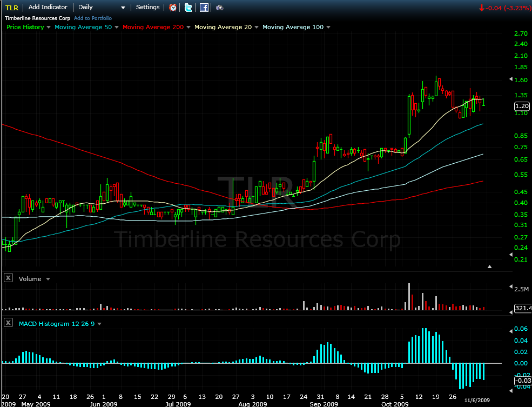Click the TLR ticker symbol
The width and height of the screenshot is (532, 407).
(12, 8)
